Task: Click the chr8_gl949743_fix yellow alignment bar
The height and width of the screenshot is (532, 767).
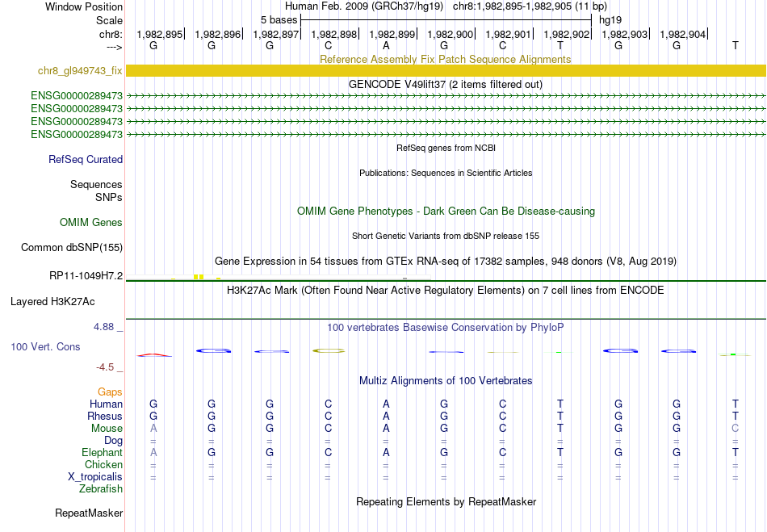Action: point(446,70)
